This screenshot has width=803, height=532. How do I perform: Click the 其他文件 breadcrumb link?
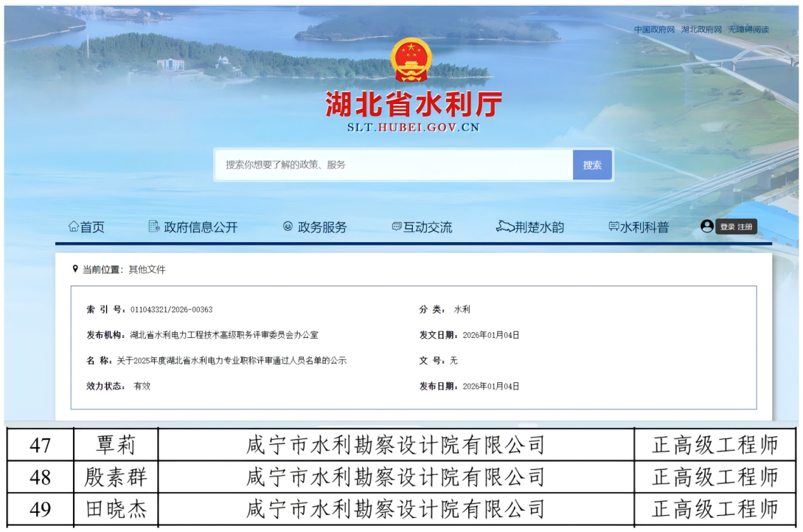coord(147,269)
